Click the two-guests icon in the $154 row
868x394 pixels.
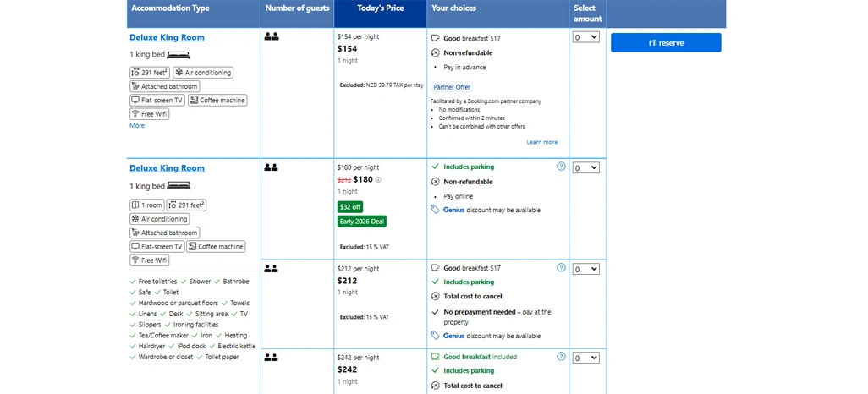[x=272, y=37]
